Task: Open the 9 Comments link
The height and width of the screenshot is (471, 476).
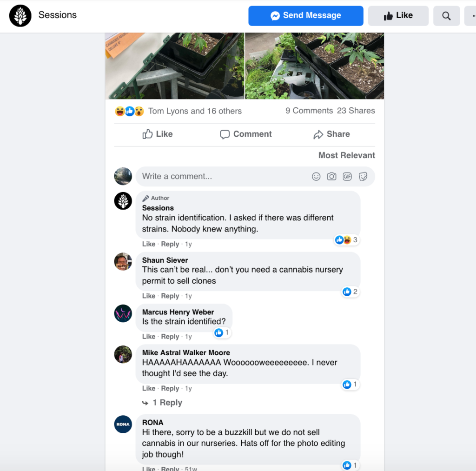Action: pyautogui.click(x=309, y=111)
